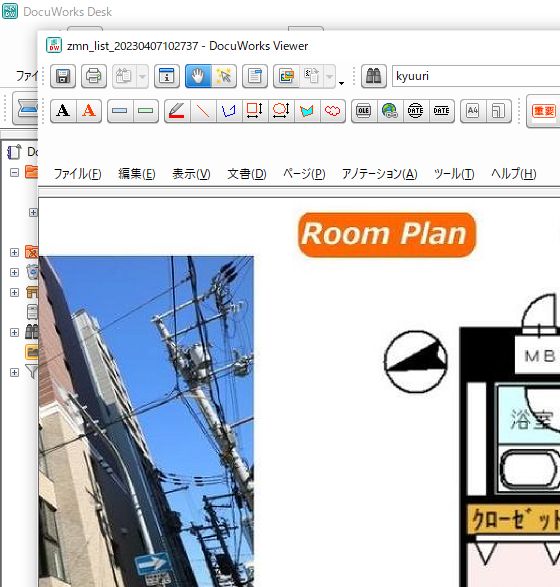Expand the filter funnel tree node
Viewport: 560px width, 587px height.
coord(14,372)
